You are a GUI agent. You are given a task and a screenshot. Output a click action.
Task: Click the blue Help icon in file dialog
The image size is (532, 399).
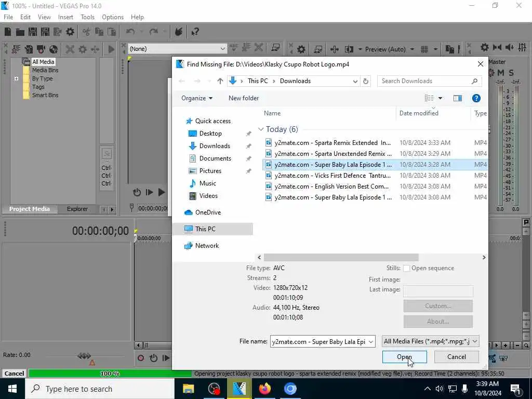(476, 98)
